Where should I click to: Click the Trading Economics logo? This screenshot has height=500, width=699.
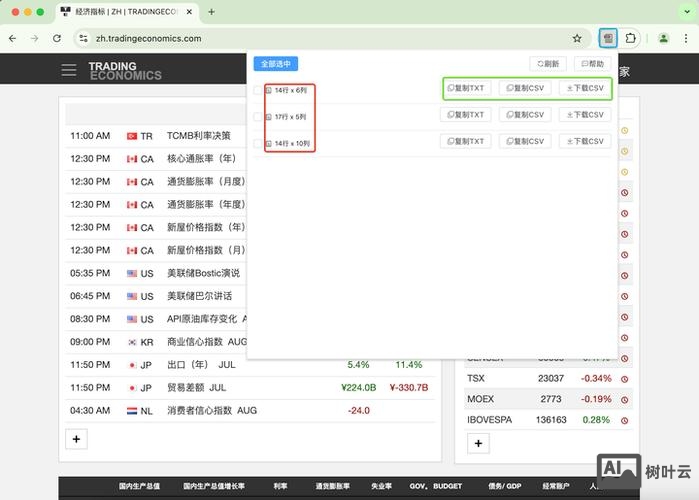[x=125, y=71]
